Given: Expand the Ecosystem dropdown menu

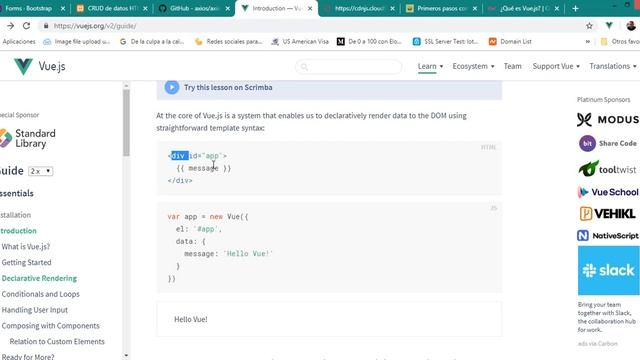Looking at the screenshot, I should [473, 66].
